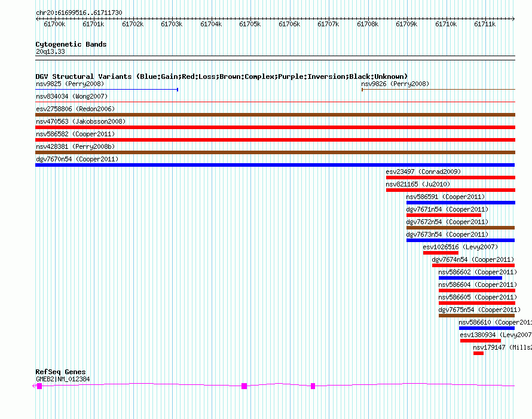Click the short nsv179147 red bar
Viewport: 532px width, 419px height.
coord(478,353)
